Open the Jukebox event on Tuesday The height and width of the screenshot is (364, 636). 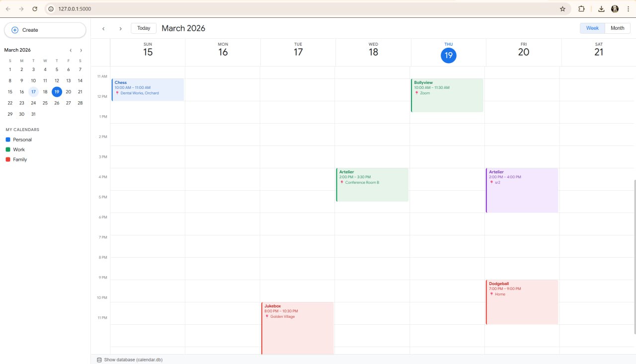298,328
